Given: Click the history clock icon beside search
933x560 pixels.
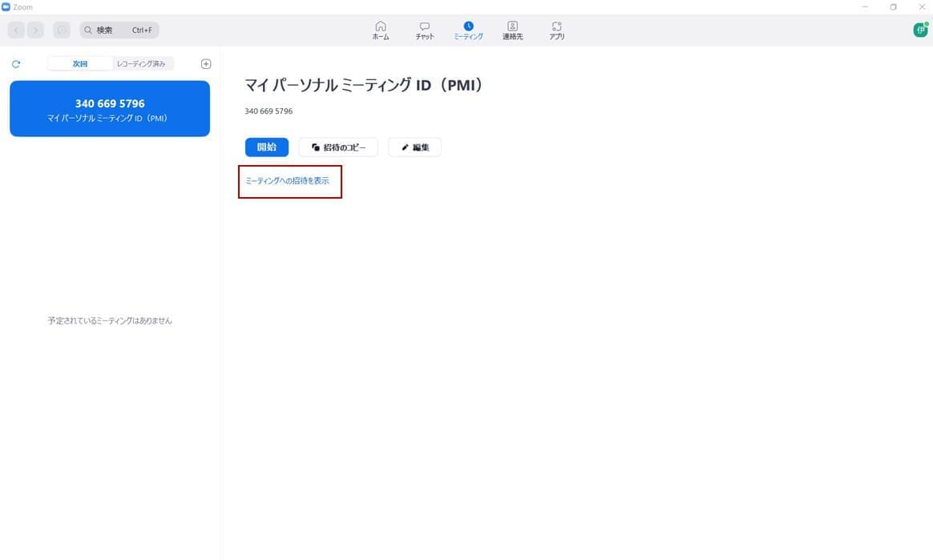Looking at the screenshot, I should tap(62, 30).
